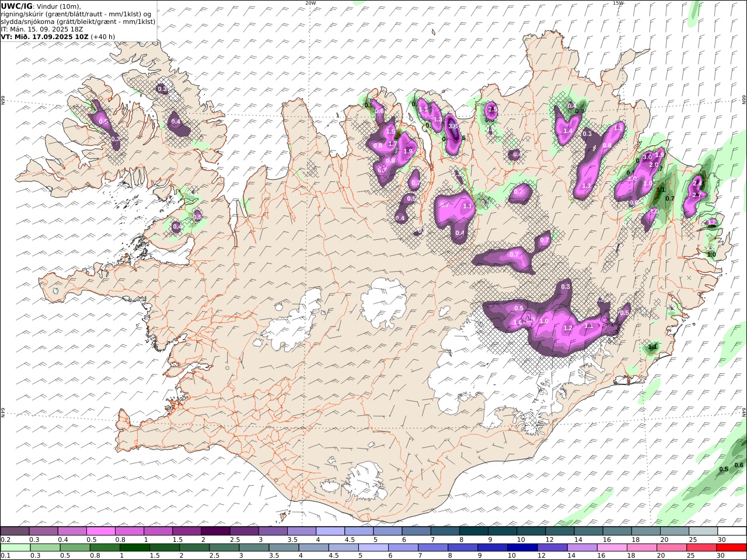
Task: Click the deep navy blue 10–12 rain swatch
Action: tap(522, 547)
